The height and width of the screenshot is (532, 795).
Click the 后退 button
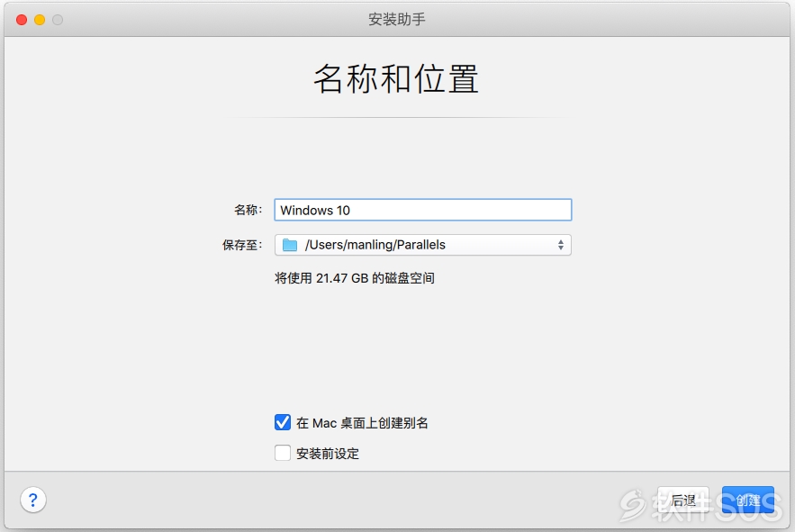[683, 500]
